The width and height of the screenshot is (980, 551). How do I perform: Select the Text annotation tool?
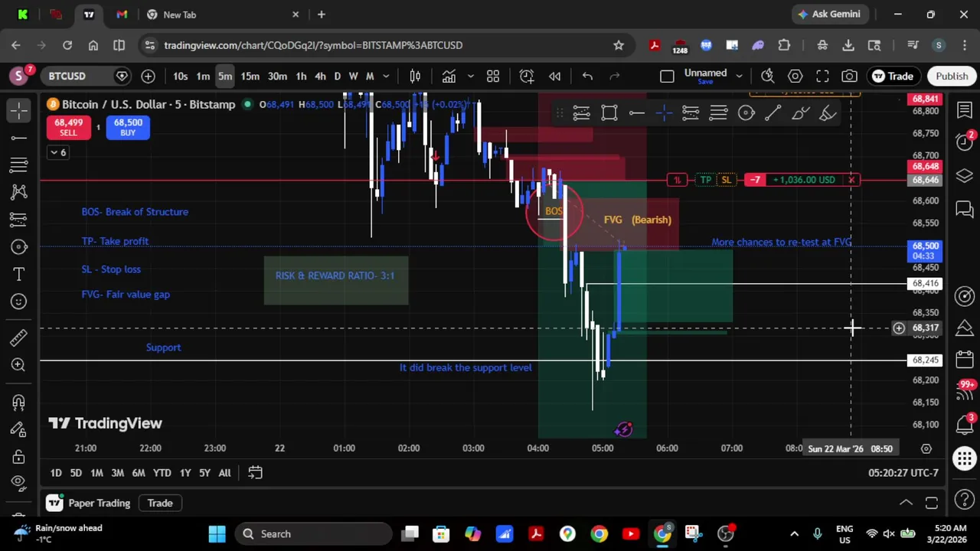point(19,274)
